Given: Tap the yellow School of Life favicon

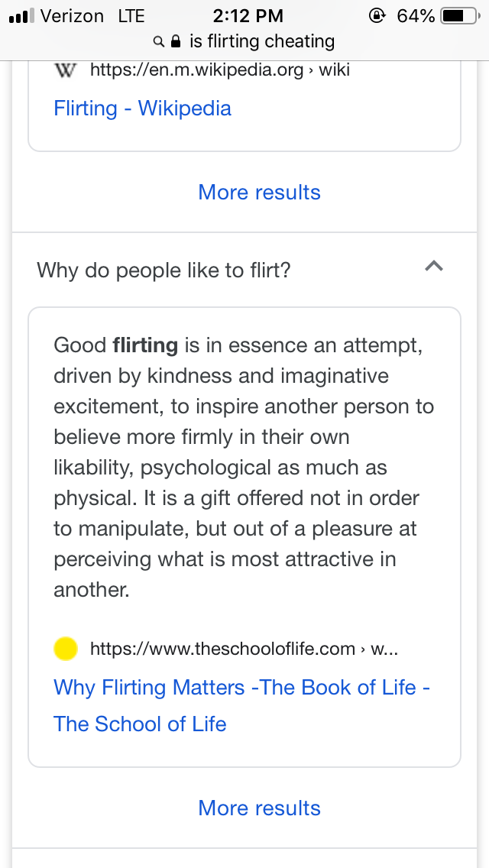Looking at the screenshot, I should (66, 649).
